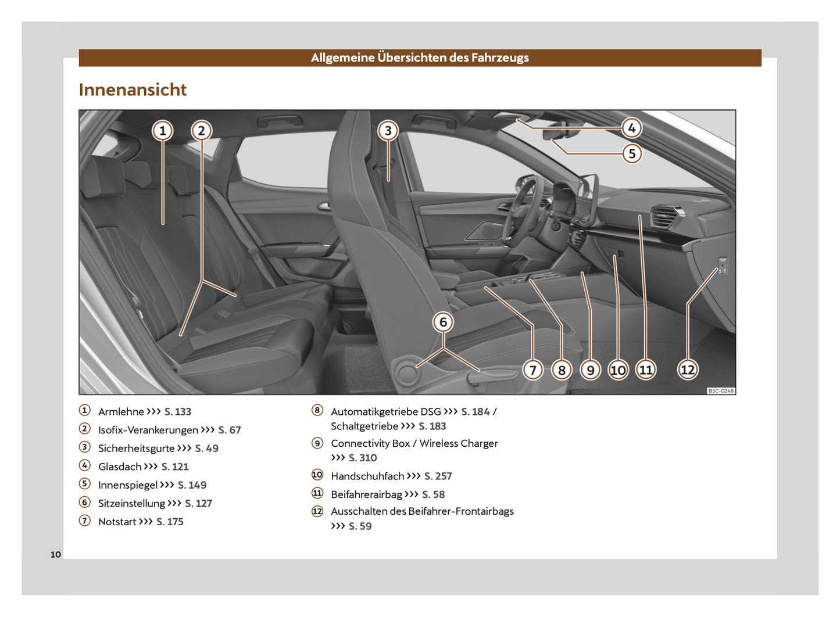
Task: Click the Innenansicht section heading
Action: click(133, 90)
